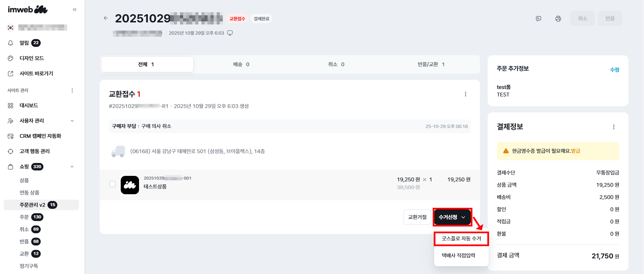Viewport: 644px width, 274px height.
Task: Open 정기구독 submenu
Action: tap(29, 266)
